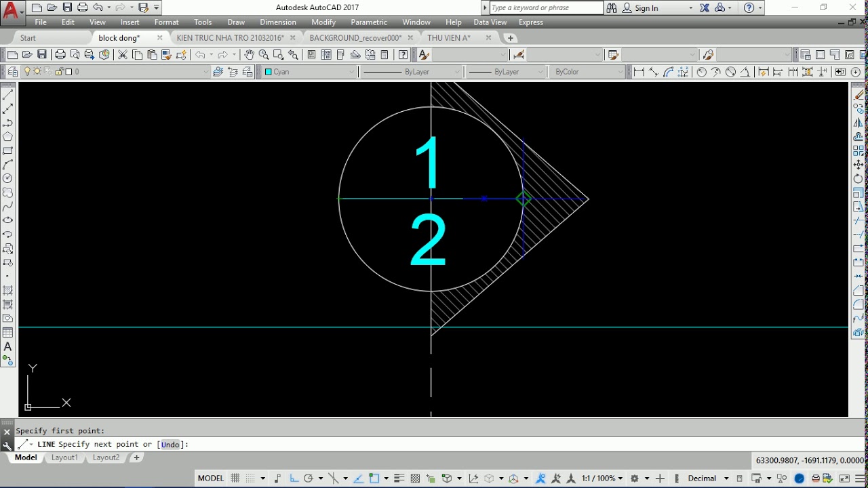This screenshot has height=488, width=868.
Task: Switch to KIEN TRUC NHA TRO 21032016 tab
Action: click(231, 38)
